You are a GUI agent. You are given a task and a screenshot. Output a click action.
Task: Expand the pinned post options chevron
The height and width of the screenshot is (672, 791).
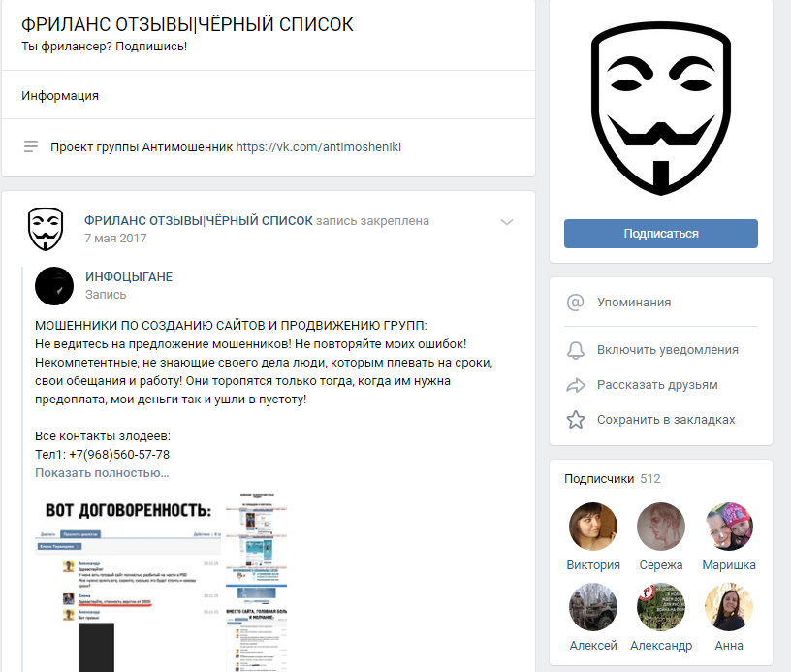pos(506,222)
